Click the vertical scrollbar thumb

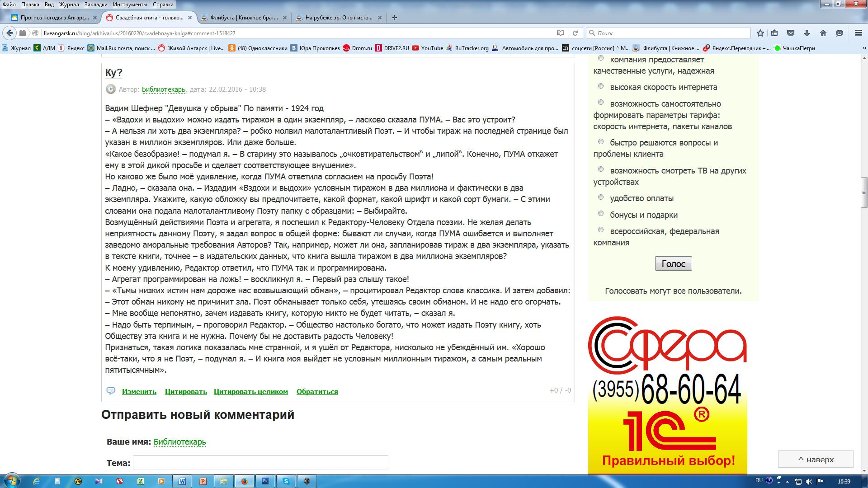coord(864,192)
